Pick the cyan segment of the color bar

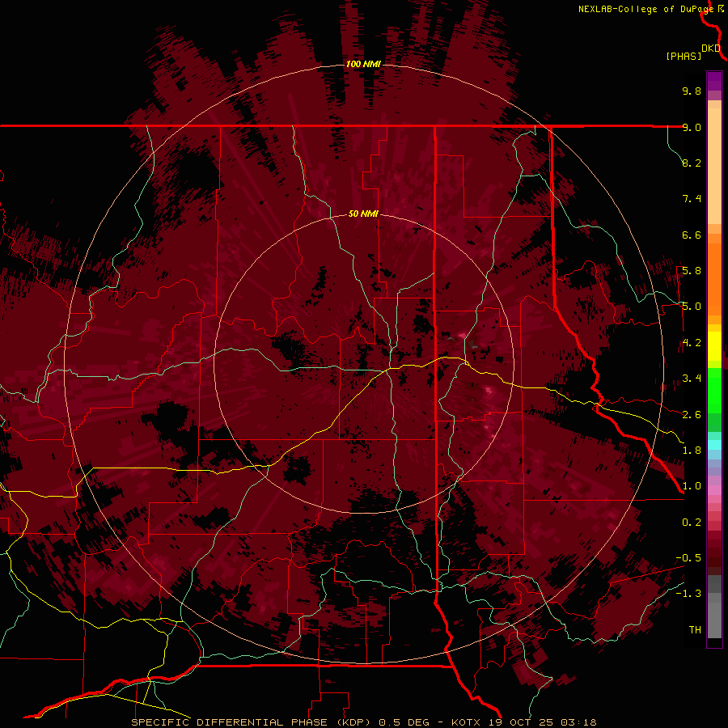[714, 445]
